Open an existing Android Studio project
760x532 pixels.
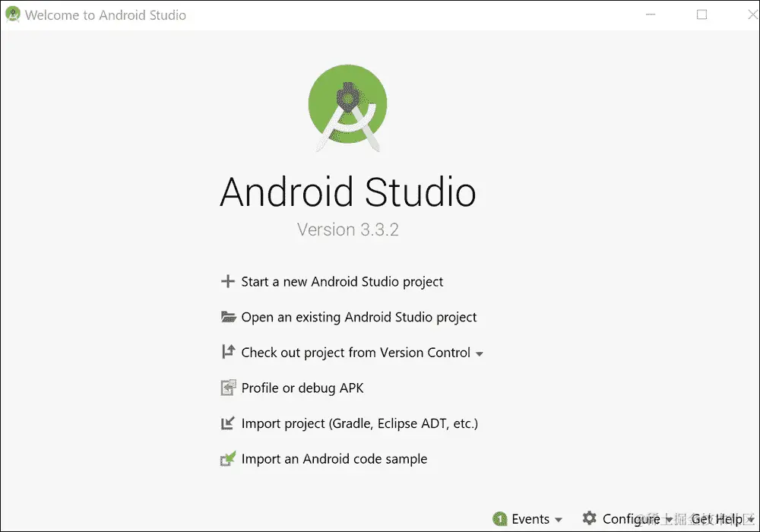point(359,317)
